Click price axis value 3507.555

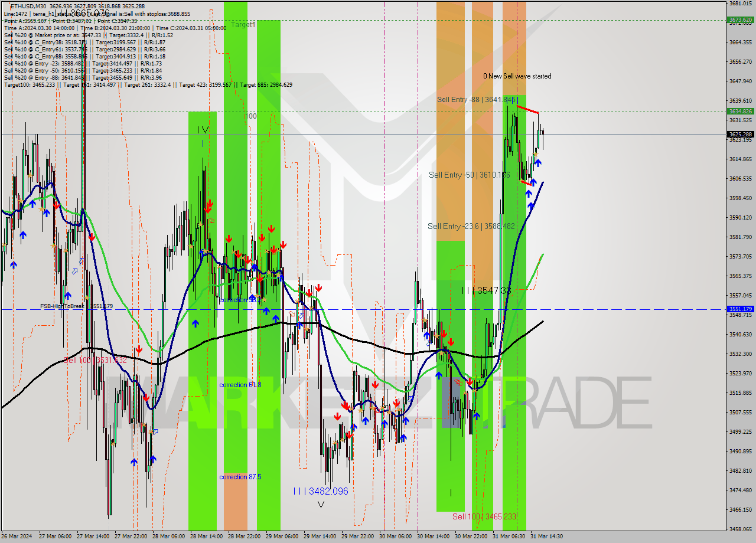point(741,412)
